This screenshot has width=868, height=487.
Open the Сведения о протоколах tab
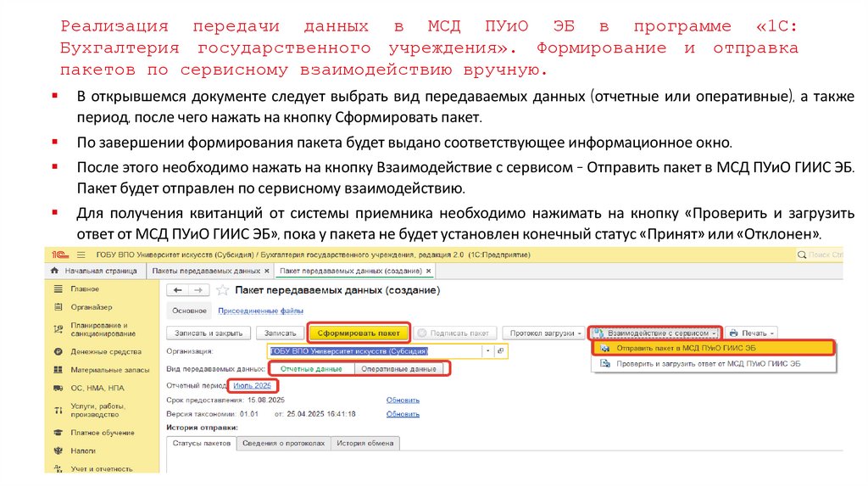click(283, 443)
